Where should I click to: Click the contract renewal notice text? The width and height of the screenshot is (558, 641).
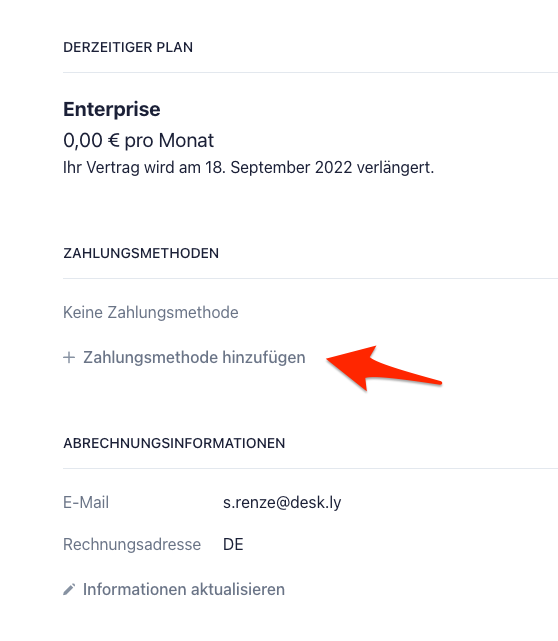(x=249, y=168)
